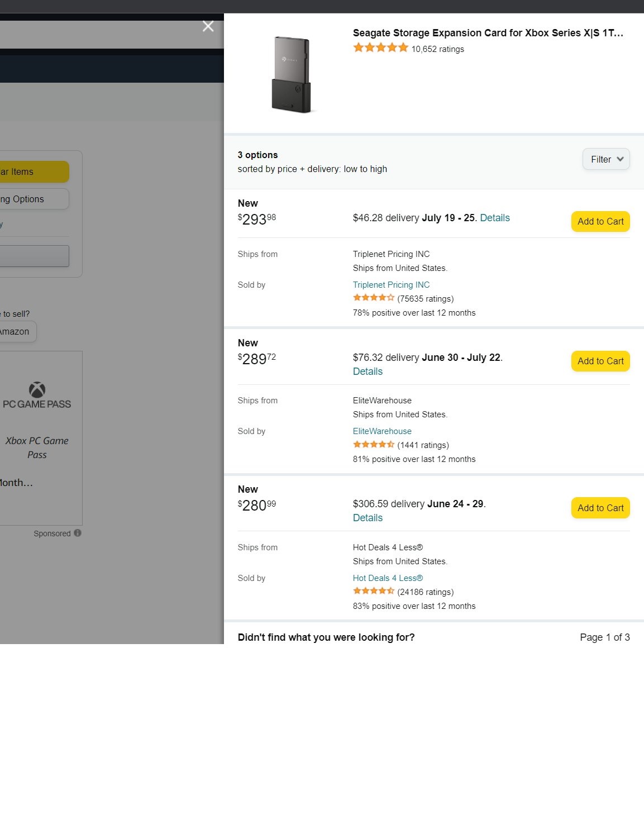Add the $289.72 EliteWarehouse offer to cart

click(600, 361)
